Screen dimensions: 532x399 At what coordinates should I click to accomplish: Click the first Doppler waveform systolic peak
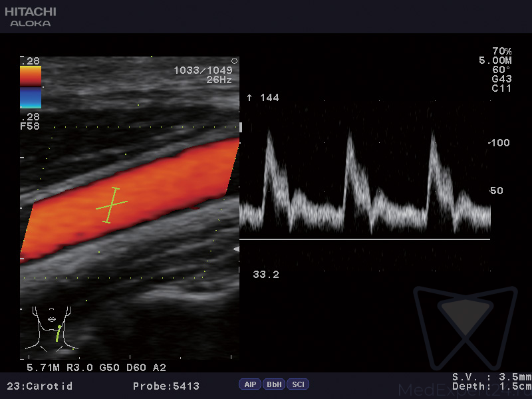[269, 133]
